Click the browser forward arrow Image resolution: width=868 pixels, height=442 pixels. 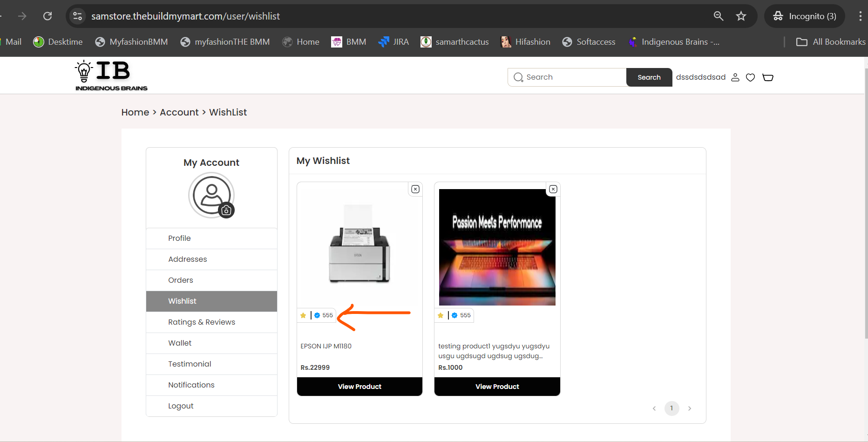click(x=22, y=16)
